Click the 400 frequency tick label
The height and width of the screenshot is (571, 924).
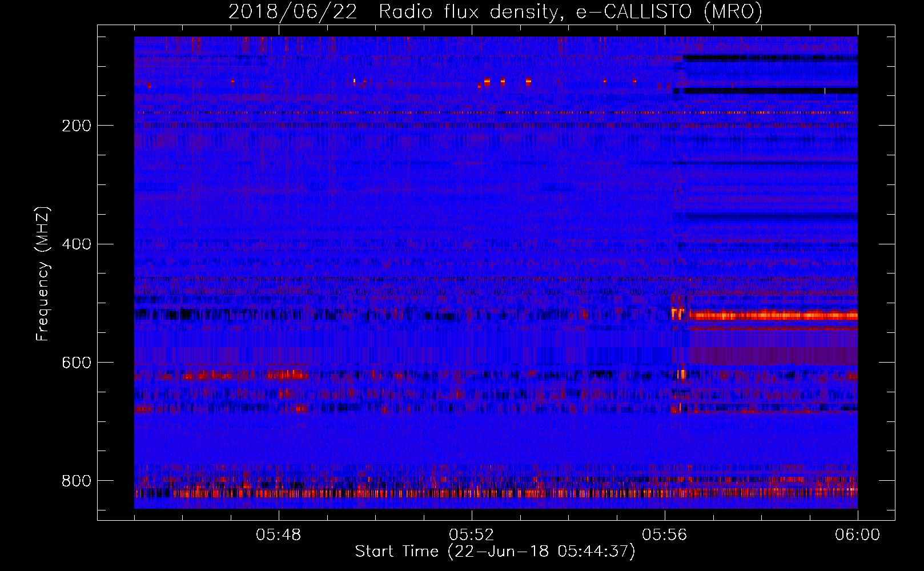point(77,244)
